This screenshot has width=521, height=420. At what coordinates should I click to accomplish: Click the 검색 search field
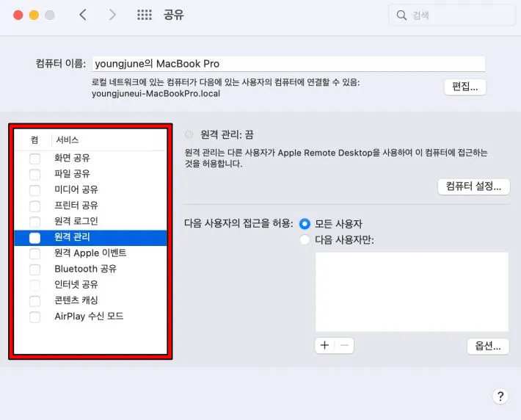coord(452,15)
